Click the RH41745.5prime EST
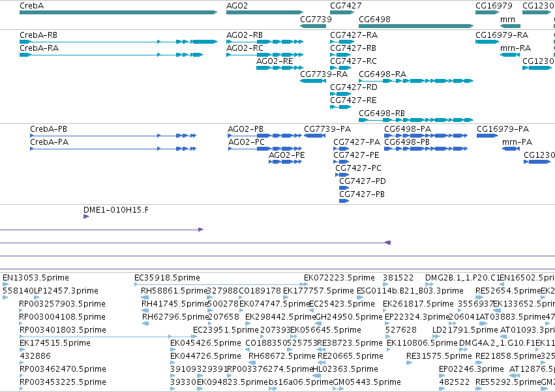Image resolution: width=555 pixels, height=392 pixels. pos(145,310)
